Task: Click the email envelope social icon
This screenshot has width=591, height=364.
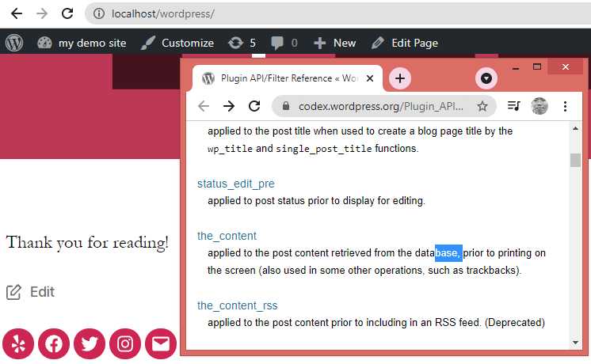Action: click(161, 343)
